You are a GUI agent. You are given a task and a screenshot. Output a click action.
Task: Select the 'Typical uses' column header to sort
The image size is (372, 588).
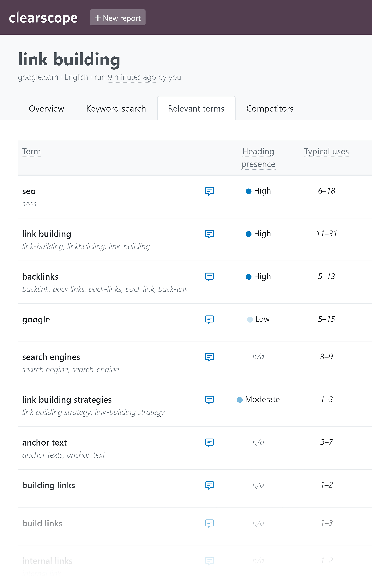point(326,151)
